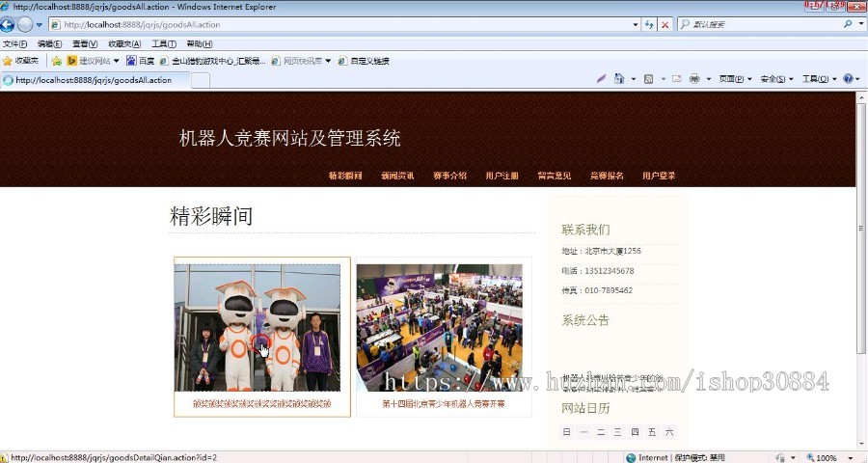Open the 竞赛报名 navigation link

pyautogui.click(x=607, y=176)
